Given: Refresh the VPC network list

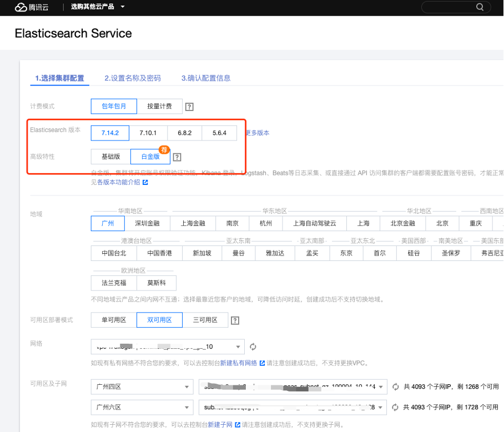Looking at the screenshot, I should pyautogui.click(x=253, y=346).
